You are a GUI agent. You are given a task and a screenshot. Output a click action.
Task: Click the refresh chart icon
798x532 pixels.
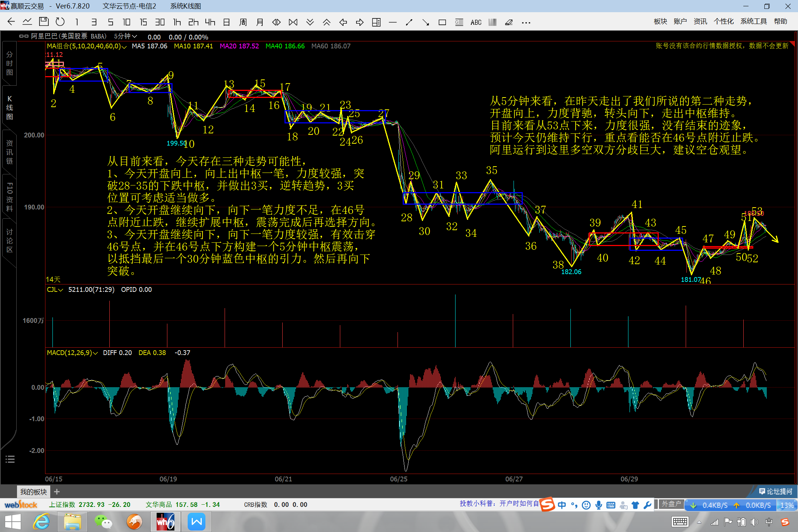(60, 22)
